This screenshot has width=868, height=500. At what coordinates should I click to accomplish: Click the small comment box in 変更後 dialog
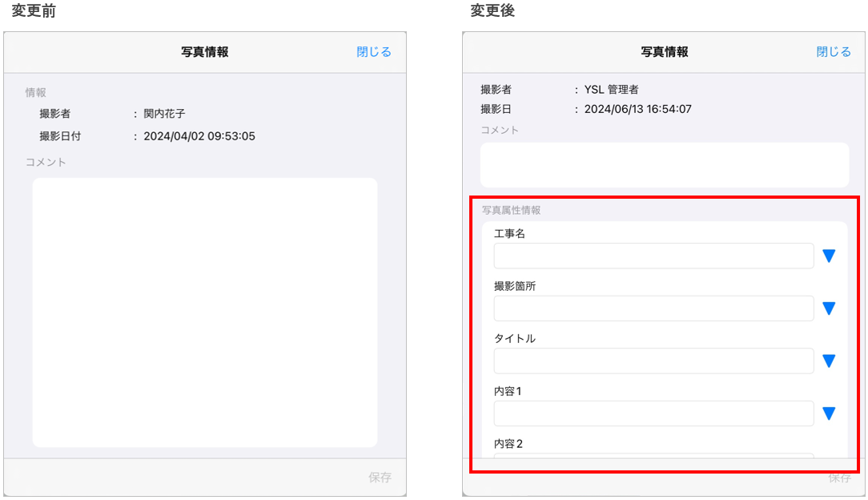665,165
